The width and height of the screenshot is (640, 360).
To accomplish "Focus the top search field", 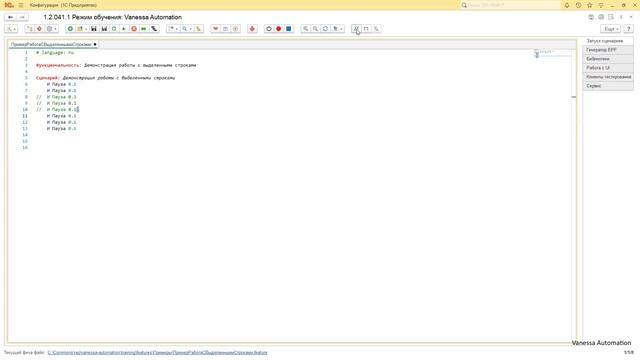I will click(510, 5).
